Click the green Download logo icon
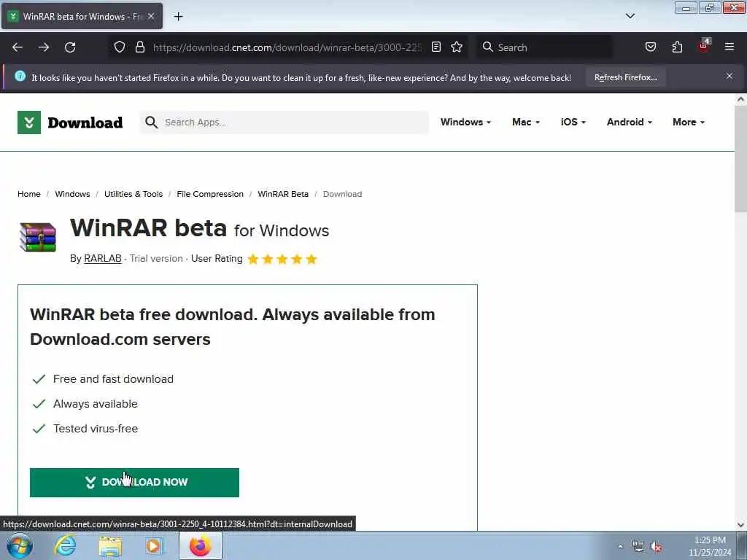The height and width of the screenshot is (560, 747). click(29, 122)
